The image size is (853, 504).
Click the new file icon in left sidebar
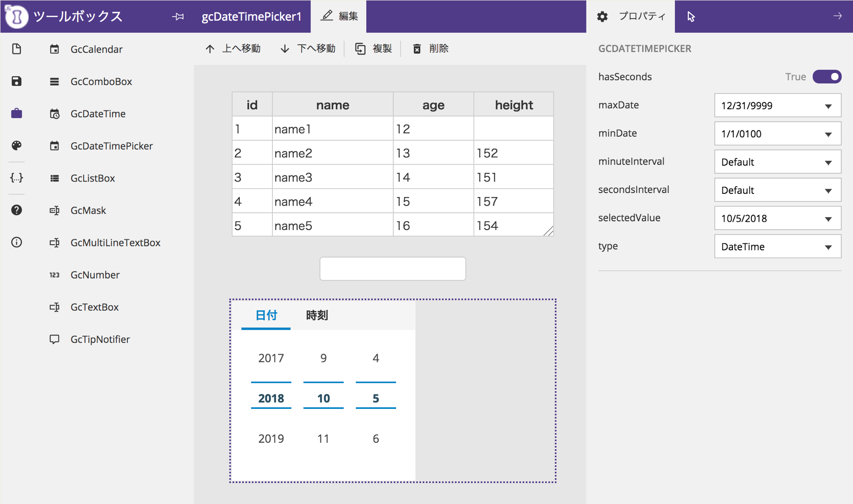click(17, 49)
